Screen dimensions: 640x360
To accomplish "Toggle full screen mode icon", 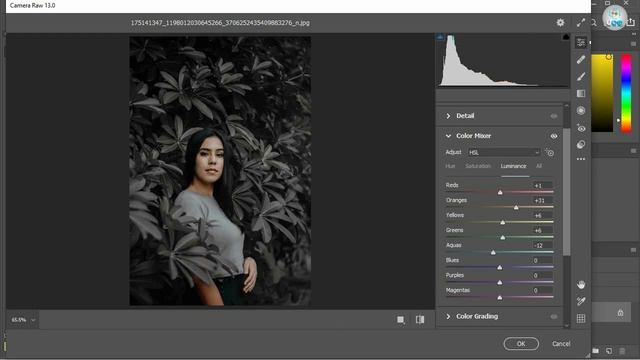I will click(581, 22).
